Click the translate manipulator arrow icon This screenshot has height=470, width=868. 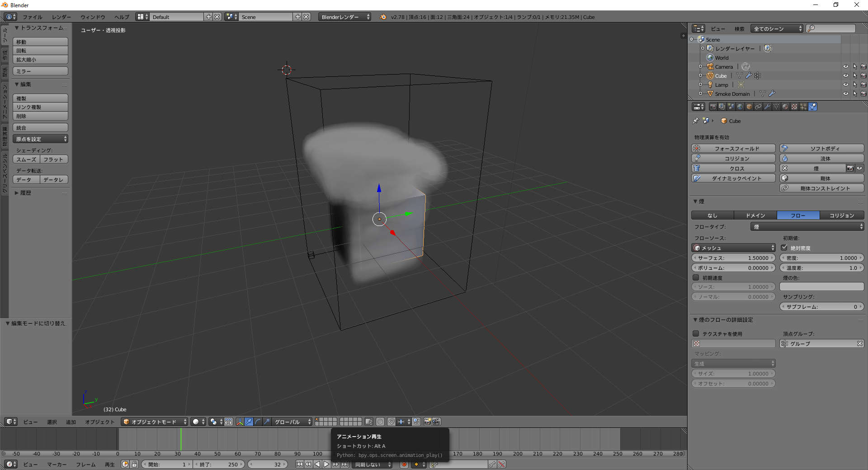click(x=249, y=422)
